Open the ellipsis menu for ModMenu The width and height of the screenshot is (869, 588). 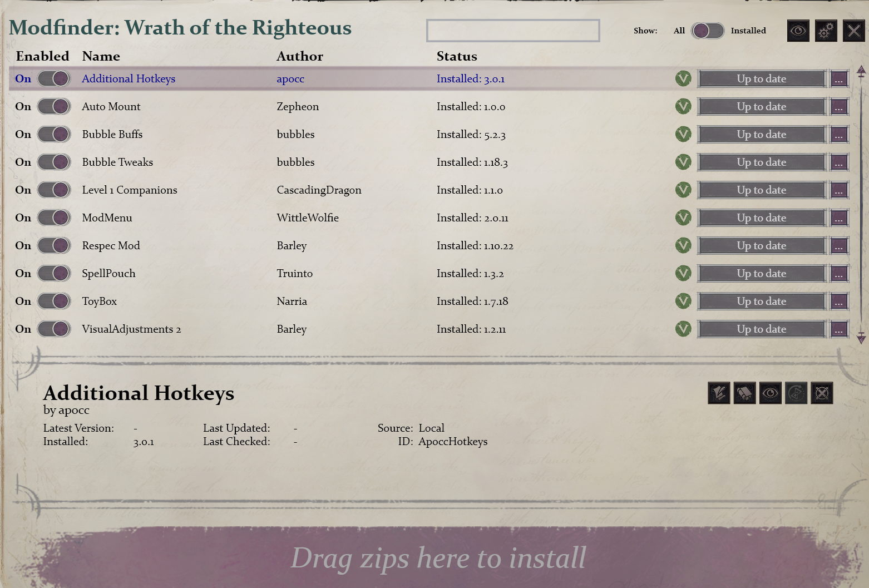[839, 218]
